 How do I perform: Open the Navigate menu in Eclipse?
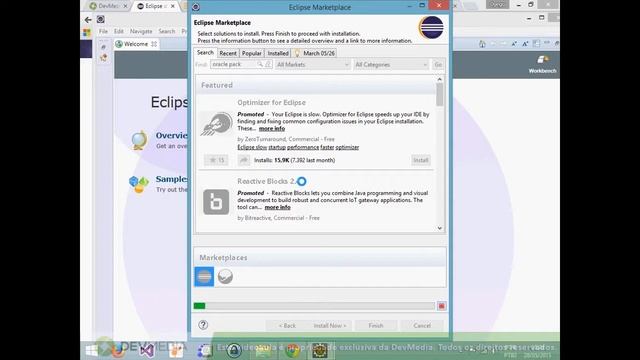click(x=141, y=31)
